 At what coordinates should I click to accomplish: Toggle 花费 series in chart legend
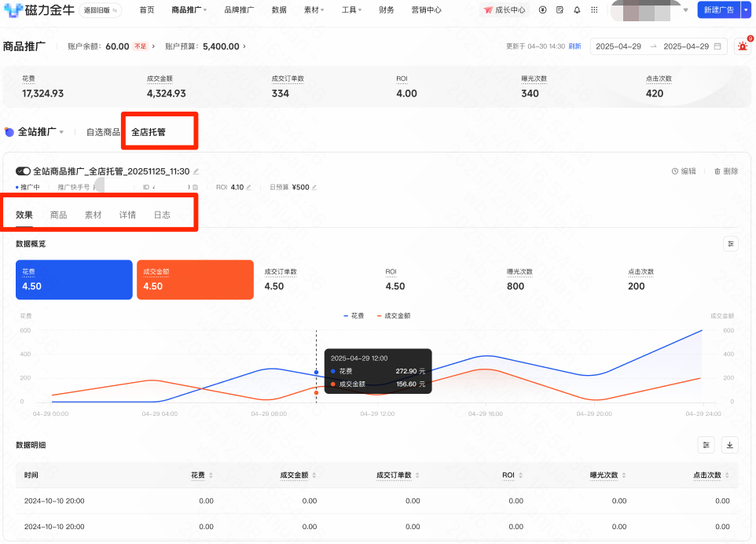(x=354, y=316)
